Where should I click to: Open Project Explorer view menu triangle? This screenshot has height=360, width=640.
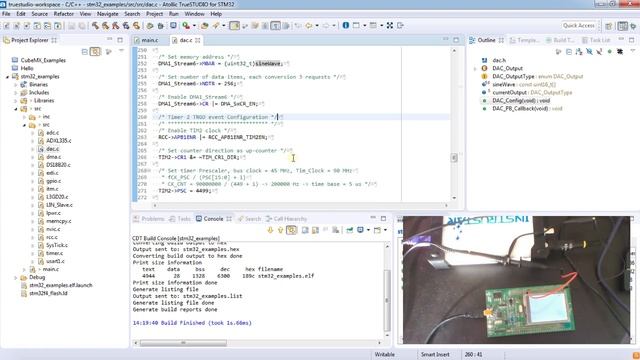point(121,51)
